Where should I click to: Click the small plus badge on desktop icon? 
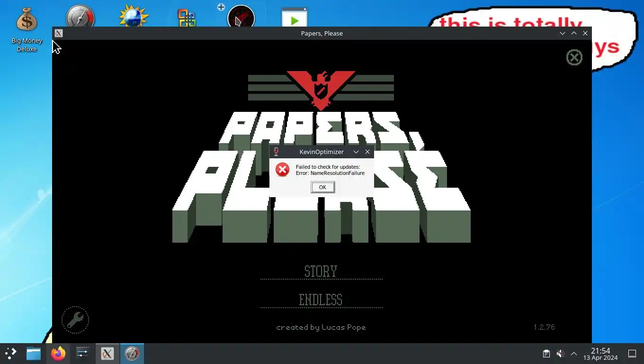(221, 7)
